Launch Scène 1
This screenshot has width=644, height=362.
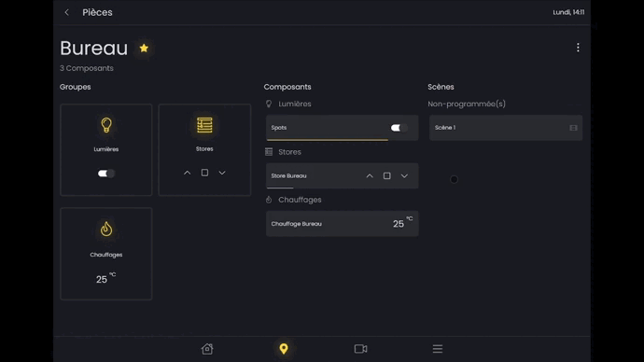pyautogui.click(x=506, y=128)
